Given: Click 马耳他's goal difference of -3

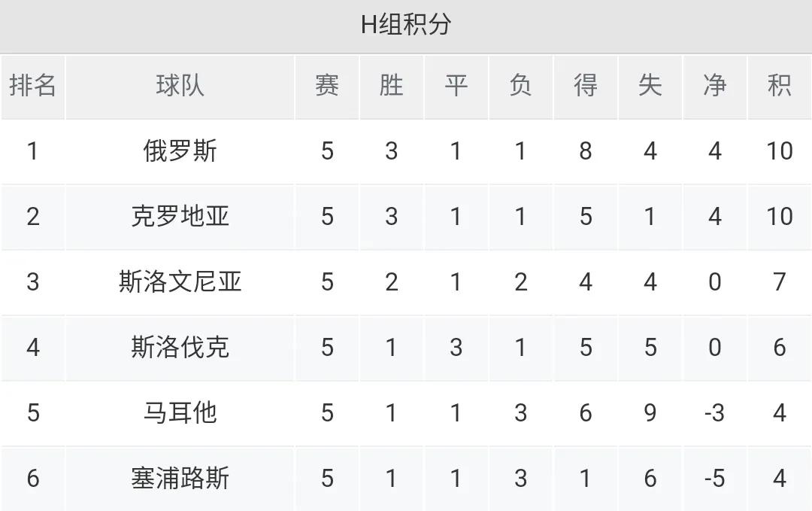Looking at the screenshot, I should tap(714, 412).
